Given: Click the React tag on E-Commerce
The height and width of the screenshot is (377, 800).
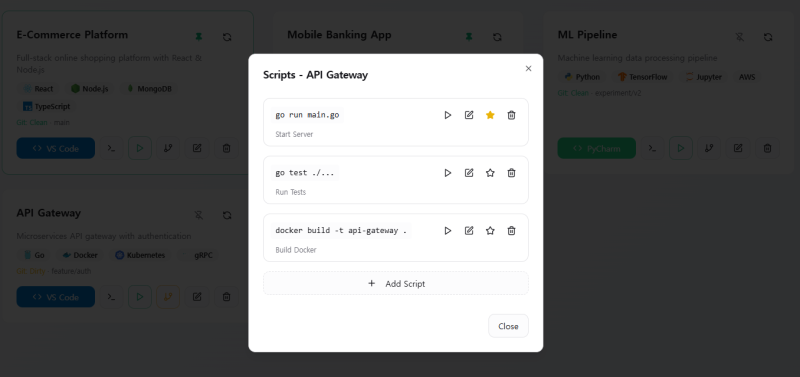Looking at the screenshot, I should [38, 89].
